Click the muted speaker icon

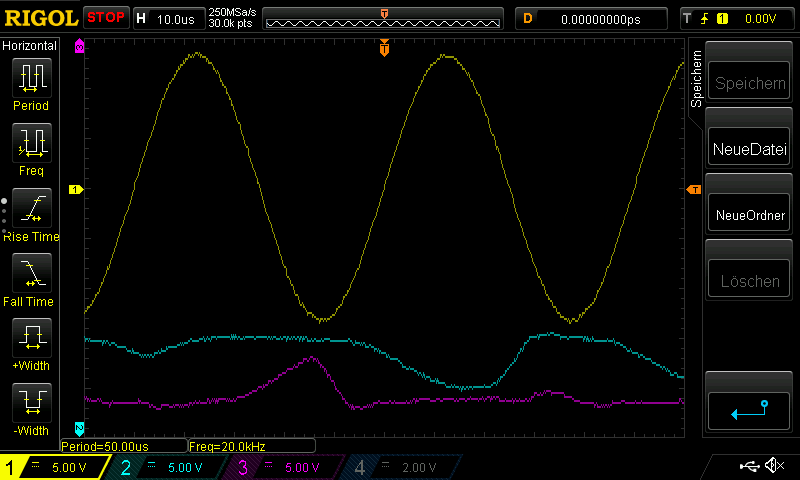[x=774, y=465]
